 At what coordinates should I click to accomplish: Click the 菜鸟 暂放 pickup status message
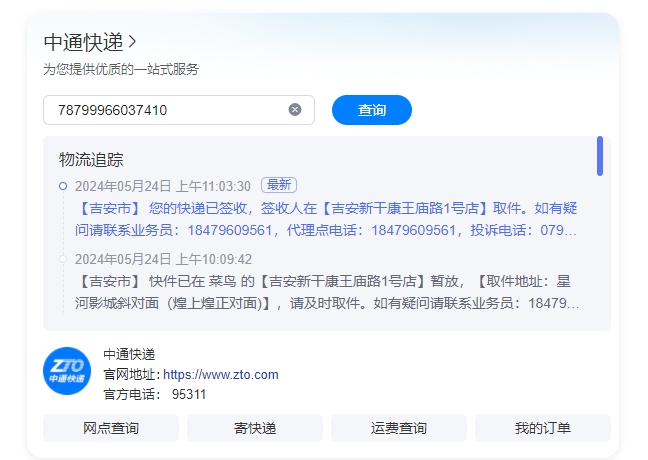(326, 292)
